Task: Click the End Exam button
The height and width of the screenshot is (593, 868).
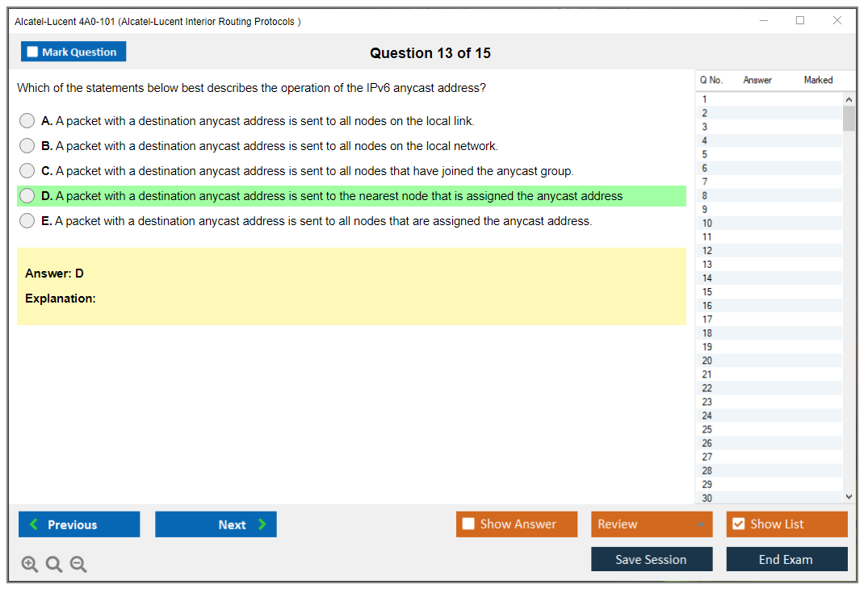Action: (786, 559)
